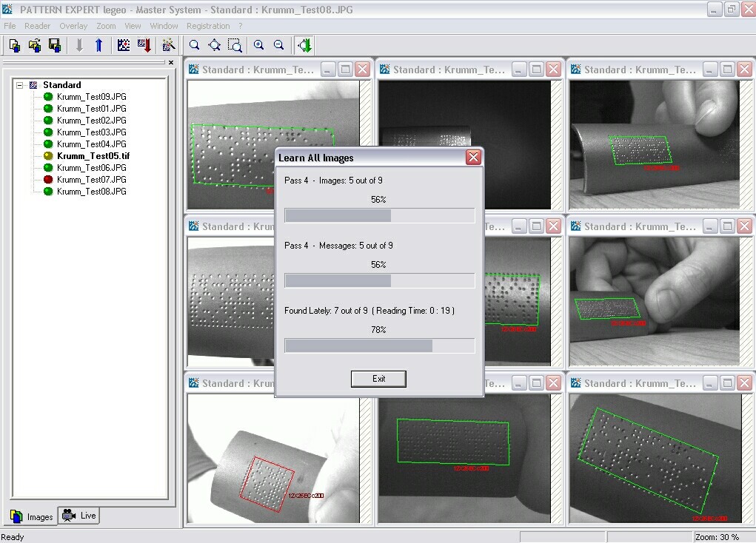This screenshot has height=543, width=756.
Task: Click the zoom out magnifier icon
Action: click(x=278, y=45)
